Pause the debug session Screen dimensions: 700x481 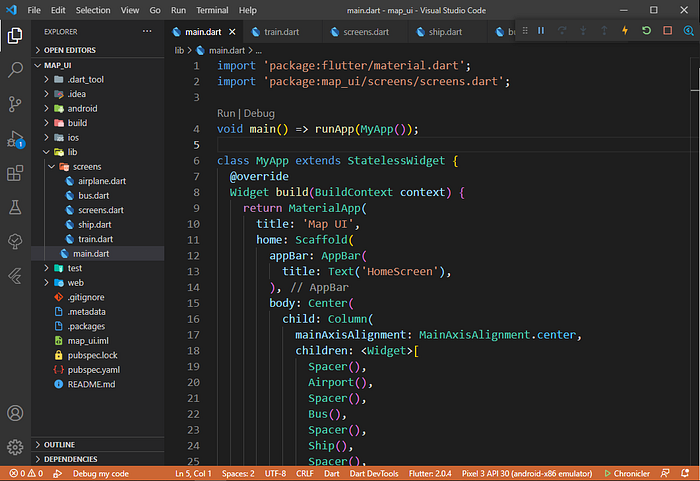541,31
